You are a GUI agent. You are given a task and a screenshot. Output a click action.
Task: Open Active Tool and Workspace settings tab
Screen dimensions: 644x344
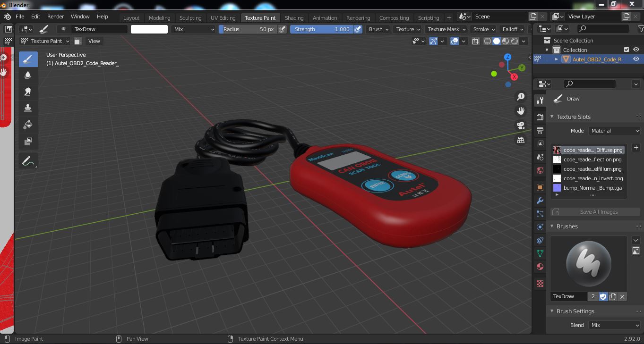tap(540, 100)
